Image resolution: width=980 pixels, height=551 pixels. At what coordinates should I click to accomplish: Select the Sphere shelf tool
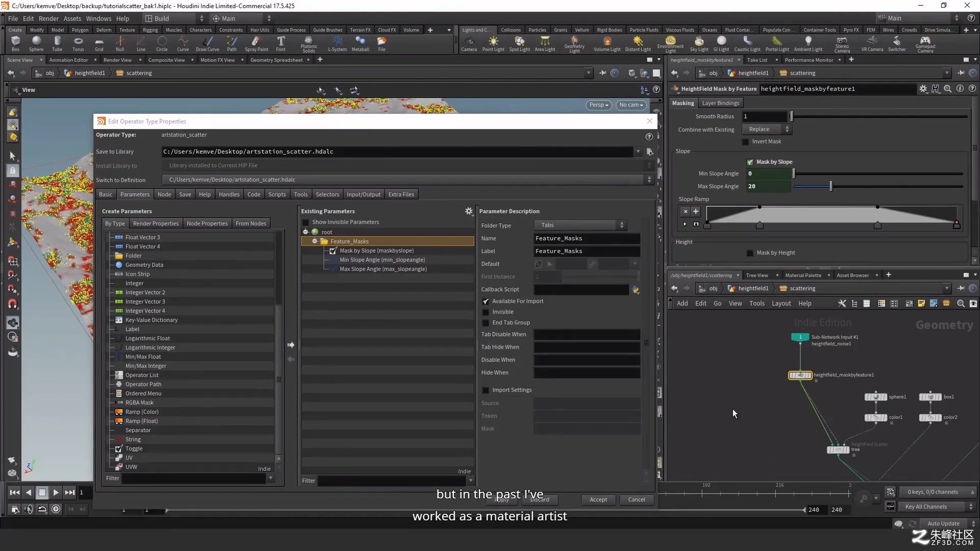coord(36,43)
